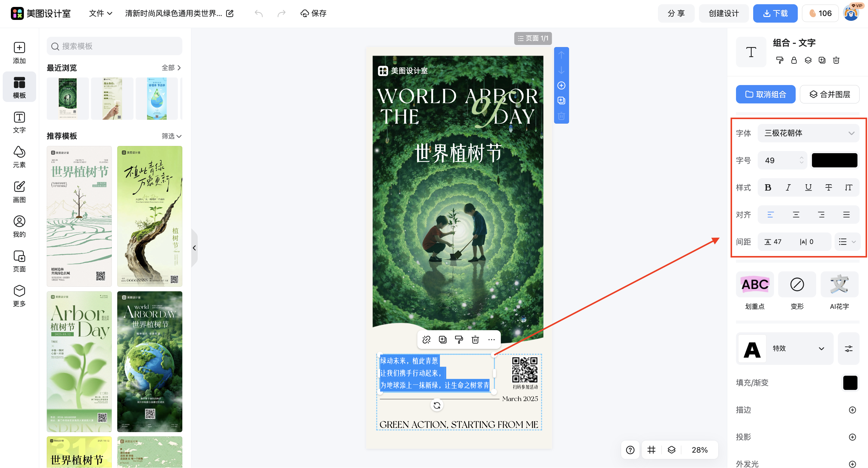
Task: Open the 三极花朝体 font dropdown
Action: point(808,133)
